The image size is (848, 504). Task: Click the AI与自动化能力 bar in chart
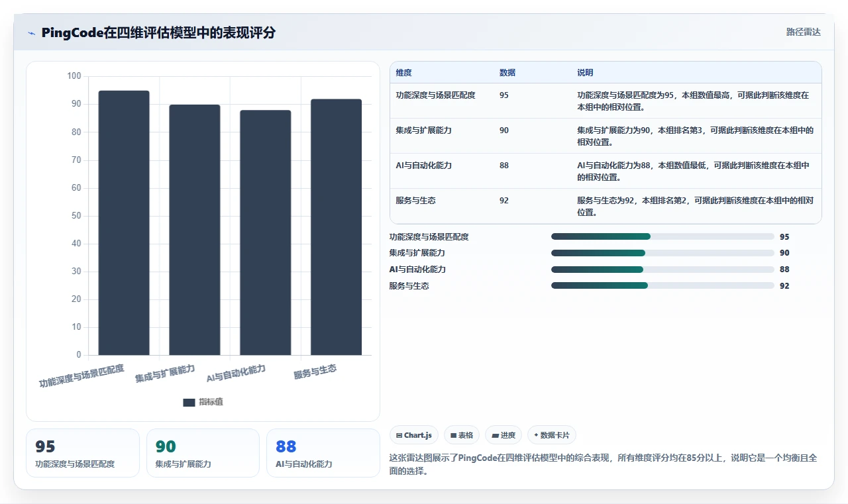pyautogui.click(x=265, y=232)
